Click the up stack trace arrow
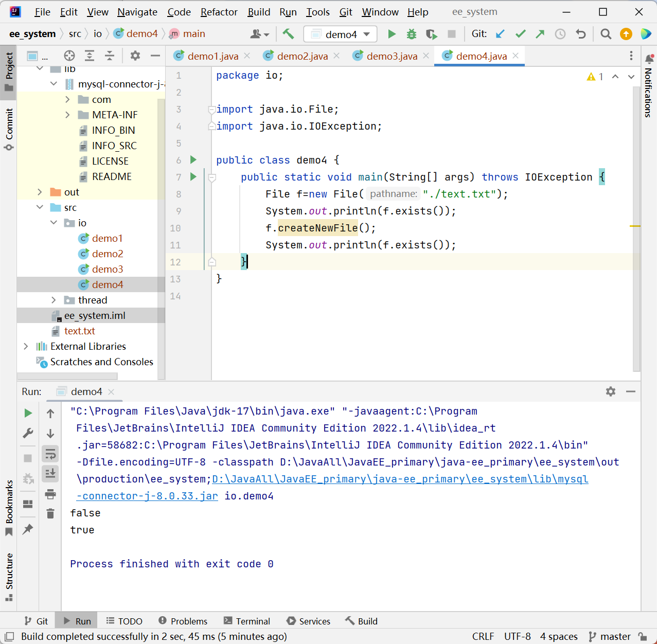This screenshot has height=644, width=657. (x=50, y=413)
